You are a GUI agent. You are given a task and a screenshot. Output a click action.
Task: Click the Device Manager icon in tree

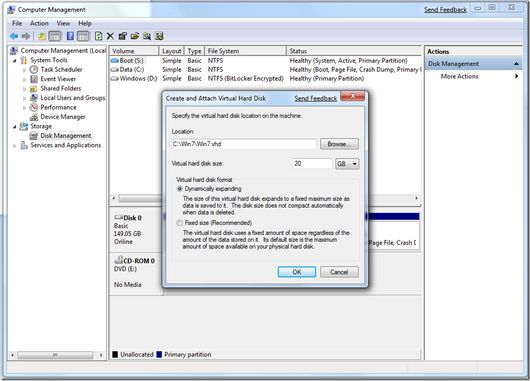(x=34, y=117)
